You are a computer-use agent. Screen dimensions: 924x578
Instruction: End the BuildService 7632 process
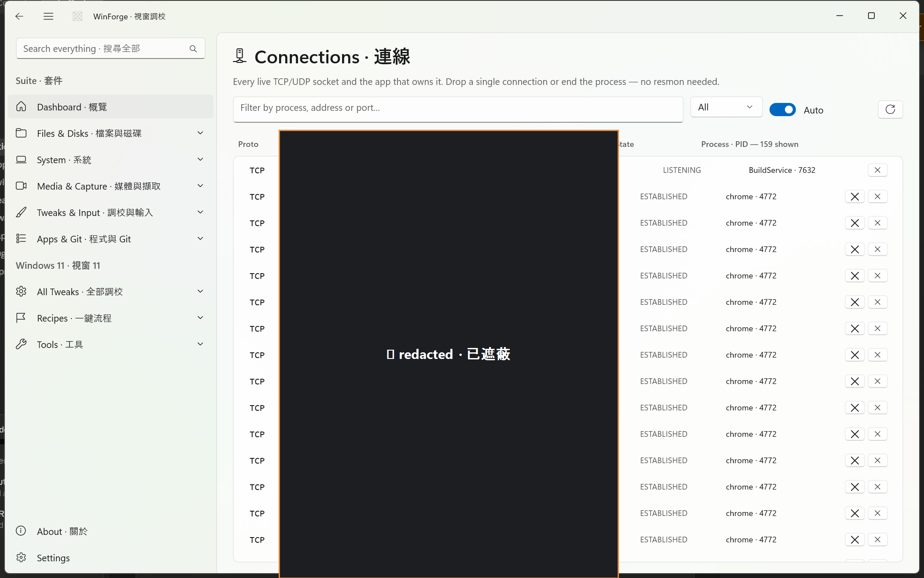877,170
